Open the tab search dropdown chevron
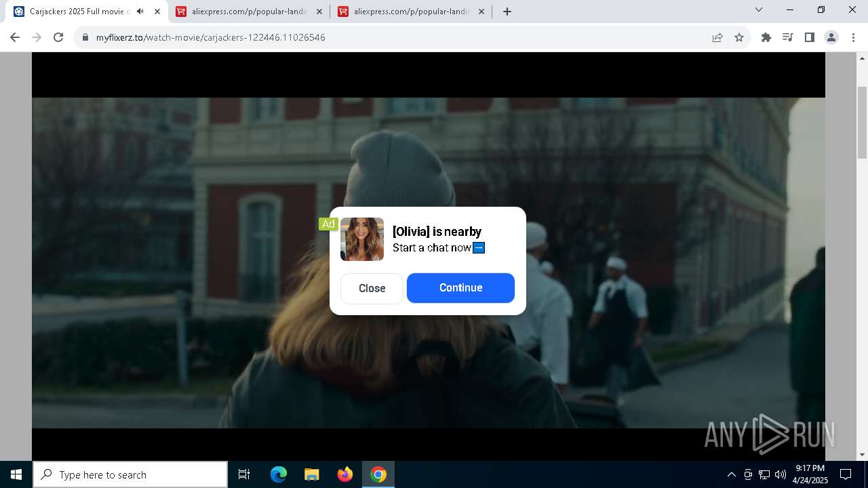The width and height of the screenshot is (868, 488). point(759,10)
